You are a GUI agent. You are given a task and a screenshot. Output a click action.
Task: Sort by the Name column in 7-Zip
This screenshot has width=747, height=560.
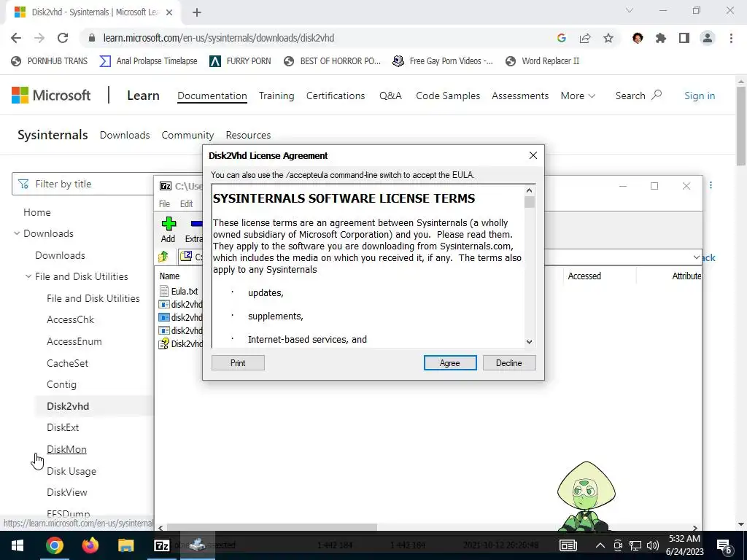pos(169,276)
